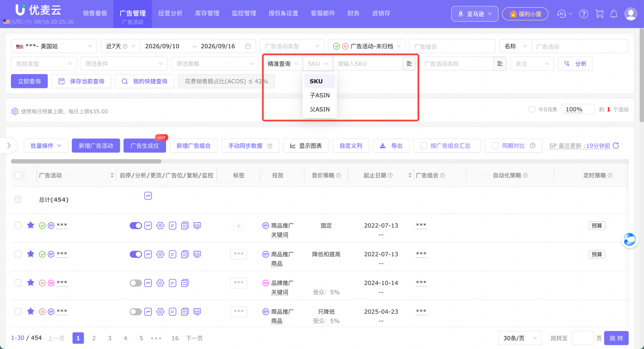
Task: Open the ***- 美国站 site dropdown
Action: (54, 46)
